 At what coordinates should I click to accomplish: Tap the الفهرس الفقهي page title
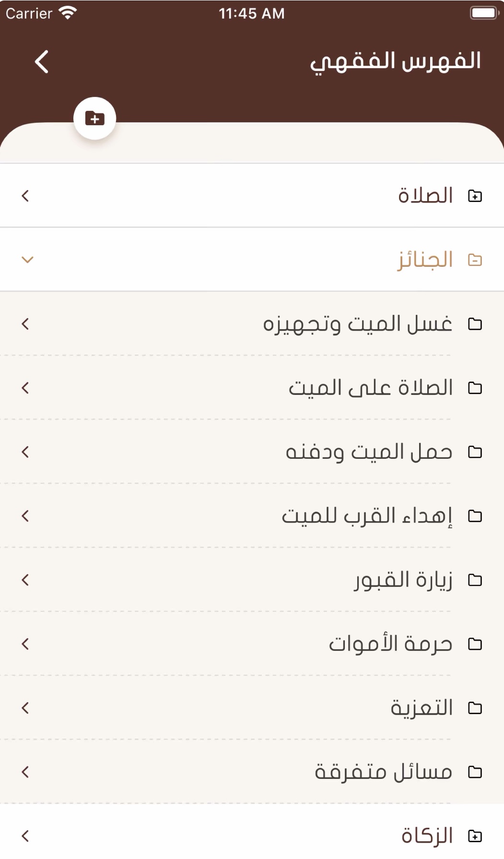(x=395, y=62)
